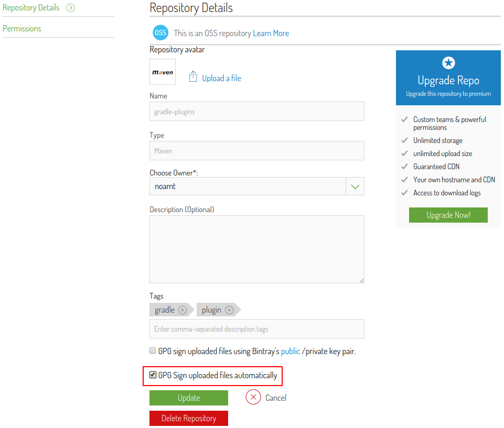Open the Choose Owner dropdown arrow
504x428 pixels.
(x=355, y=186)
